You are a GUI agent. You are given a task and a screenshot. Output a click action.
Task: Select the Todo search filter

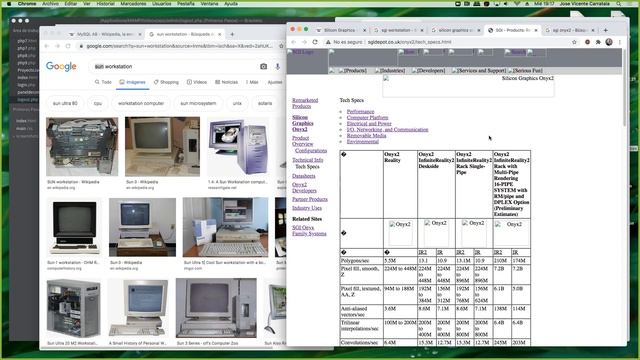coord(103,82)
